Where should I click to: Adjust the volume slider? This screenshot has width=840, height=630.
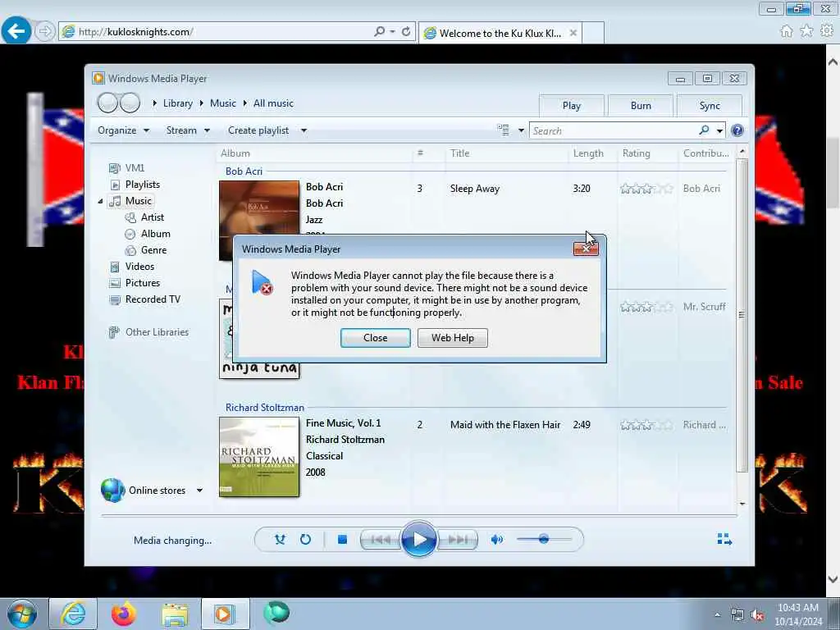tap(545, 539)
